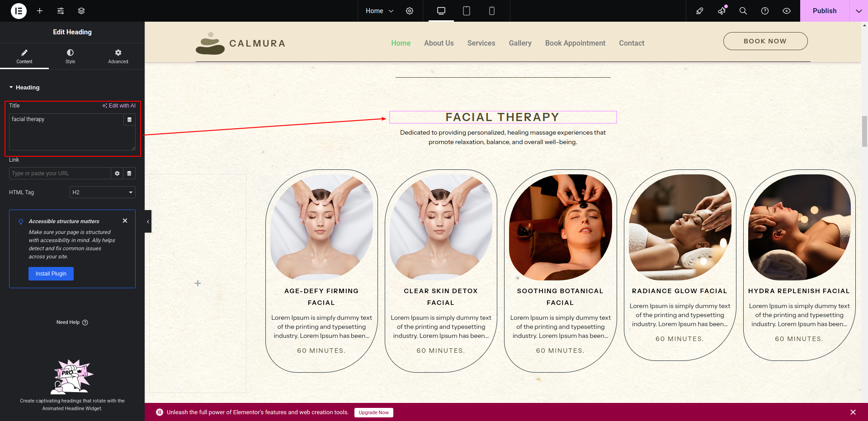Viewport: 868px width, 421px height.
Task: Open page settings gear icon
Action: click(x=410, y=11)
